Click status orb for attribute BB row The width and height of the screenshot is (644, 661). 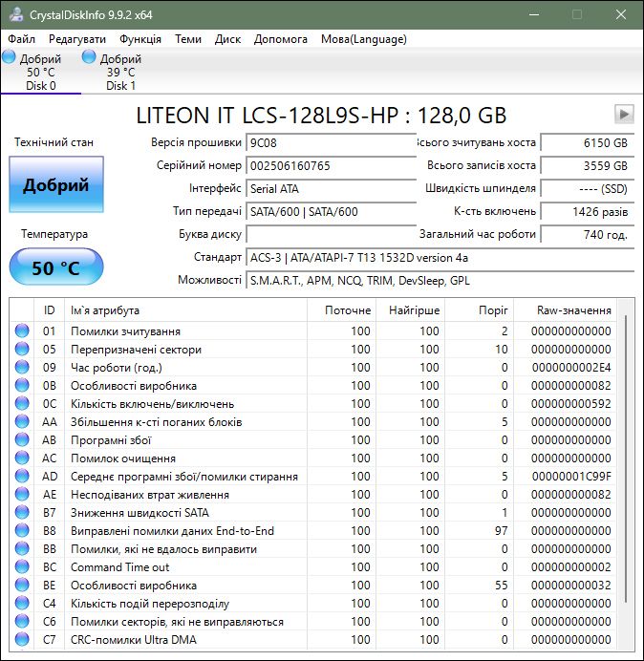tap(22, 548)
